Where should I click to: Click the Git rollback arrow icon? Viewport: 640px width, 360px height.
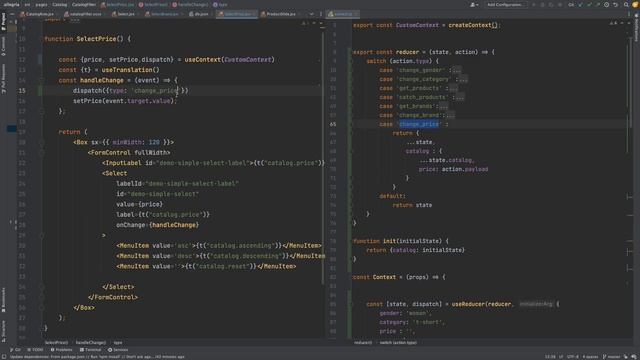tap(616, 4)
